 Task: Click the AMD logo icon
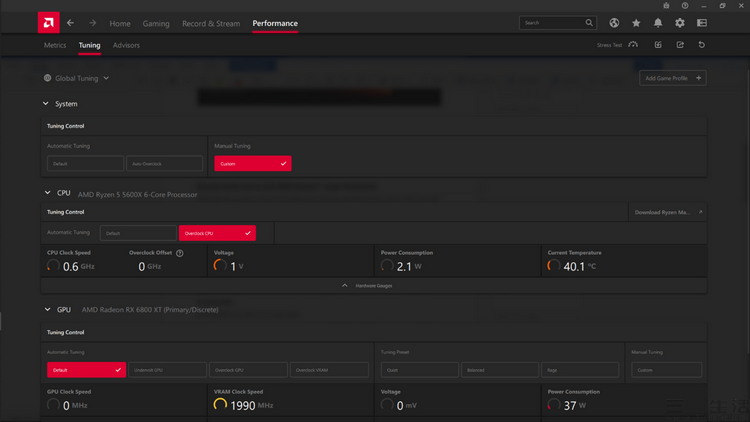48,22
